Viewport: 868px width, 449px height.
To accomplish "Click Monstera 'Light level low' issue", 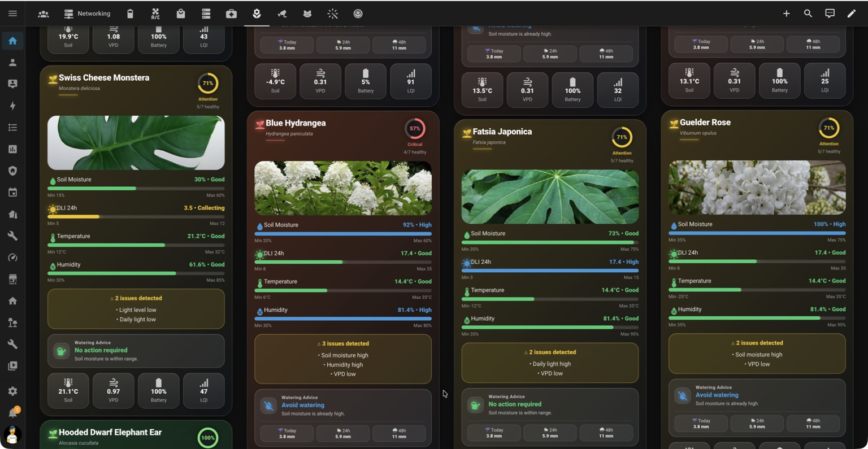I will tap(136, 310).
